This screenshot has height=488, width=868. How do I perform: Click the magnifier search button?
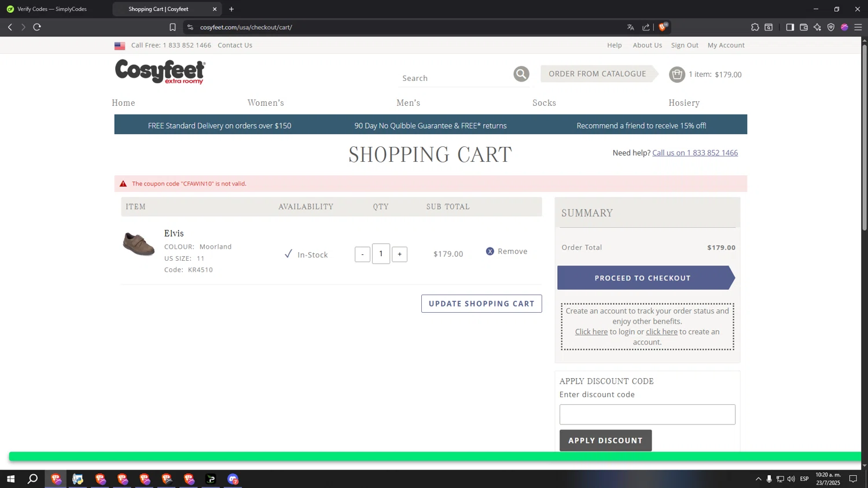[x=521, y=74]
